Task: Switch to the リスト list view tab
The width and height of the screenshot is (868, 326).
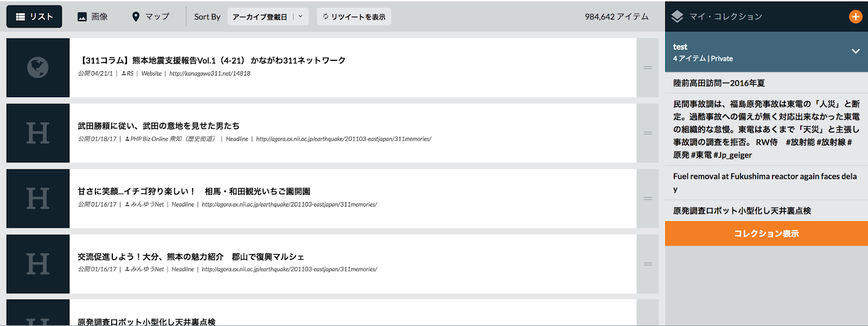Action: pos(34,17)
